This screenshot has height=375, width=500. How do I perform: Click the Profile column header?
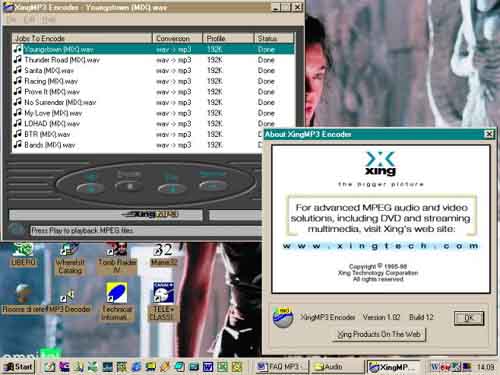pos(228,38)
